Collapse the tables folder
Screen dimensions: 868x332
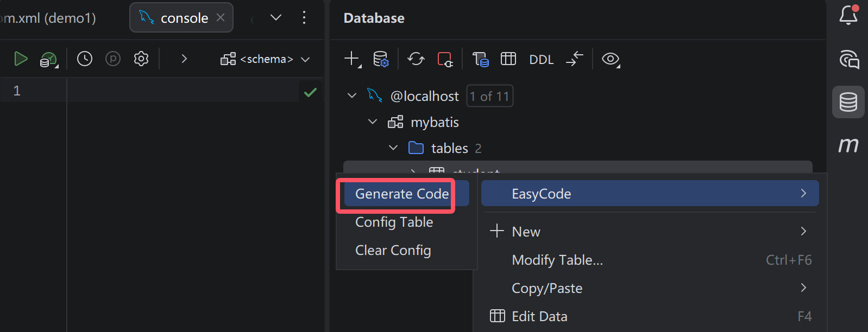393,148
